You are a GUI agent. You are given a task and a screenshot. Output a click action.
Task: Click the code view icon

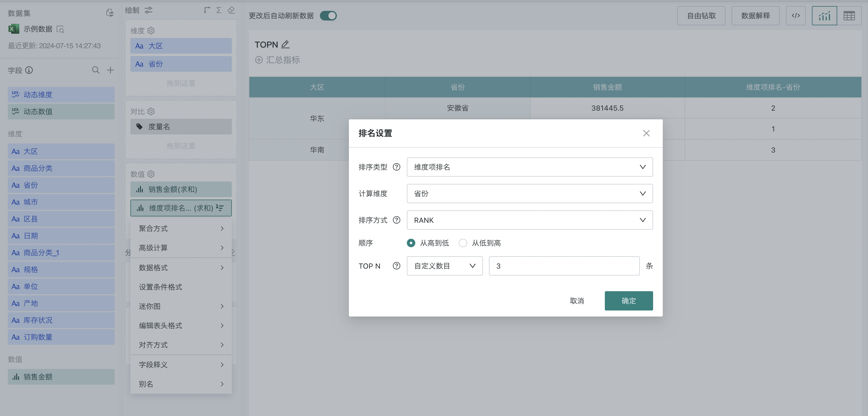coord(796,15)
